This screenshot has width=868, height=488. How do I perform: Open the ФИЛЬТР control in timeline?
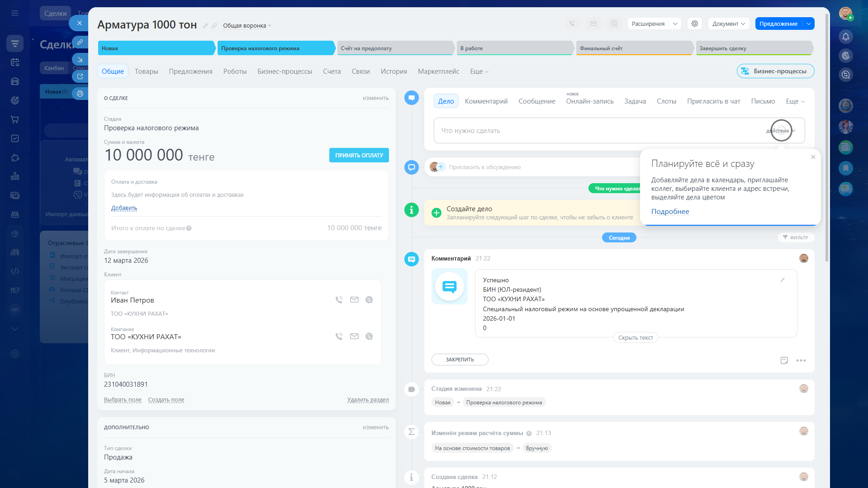click(x=796, y=237)
